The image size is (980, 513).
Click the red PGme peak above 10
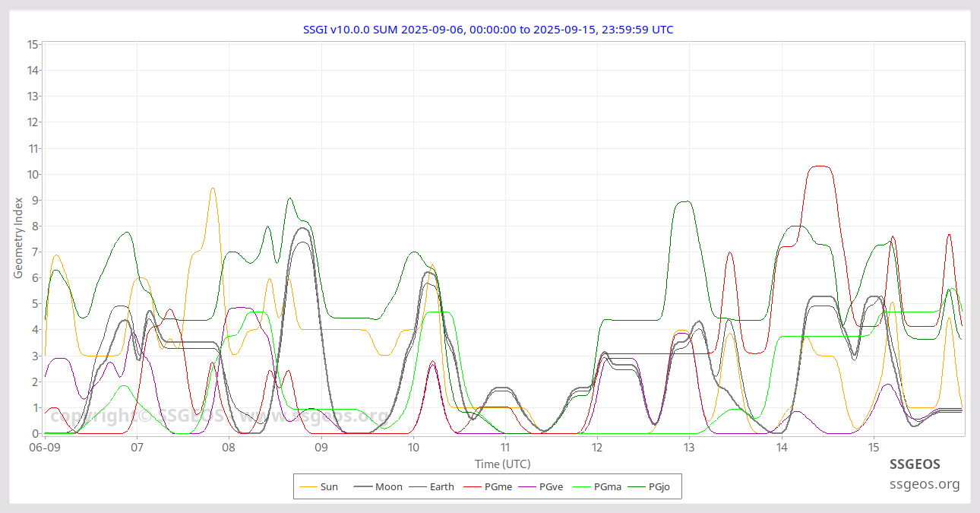coord(820,166)
